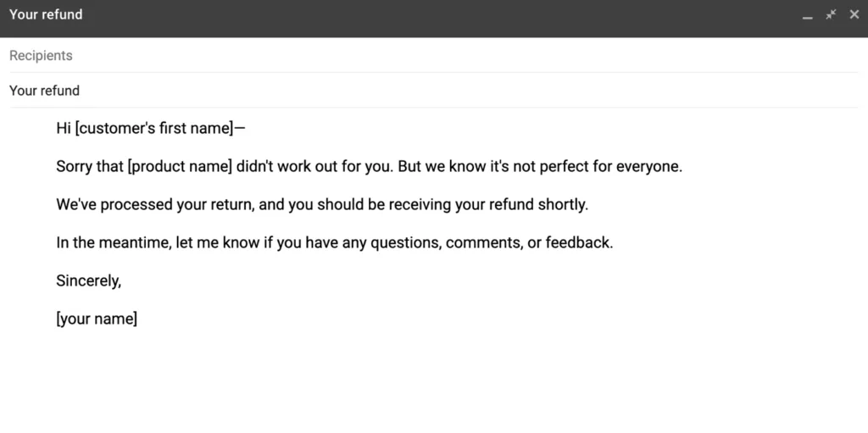868x433 pixels.
Task: Place cursor in [your name] placeholder
Action: click(97, 319)
